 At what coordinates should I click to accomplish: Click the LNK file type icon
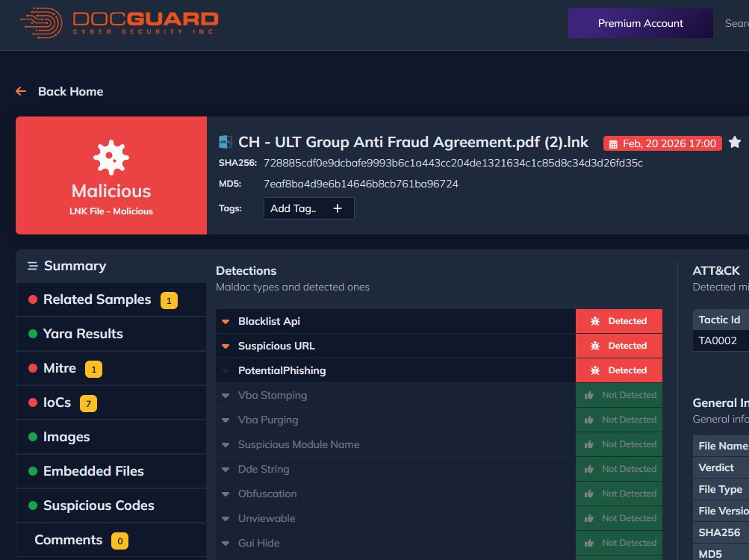[225, 142]
